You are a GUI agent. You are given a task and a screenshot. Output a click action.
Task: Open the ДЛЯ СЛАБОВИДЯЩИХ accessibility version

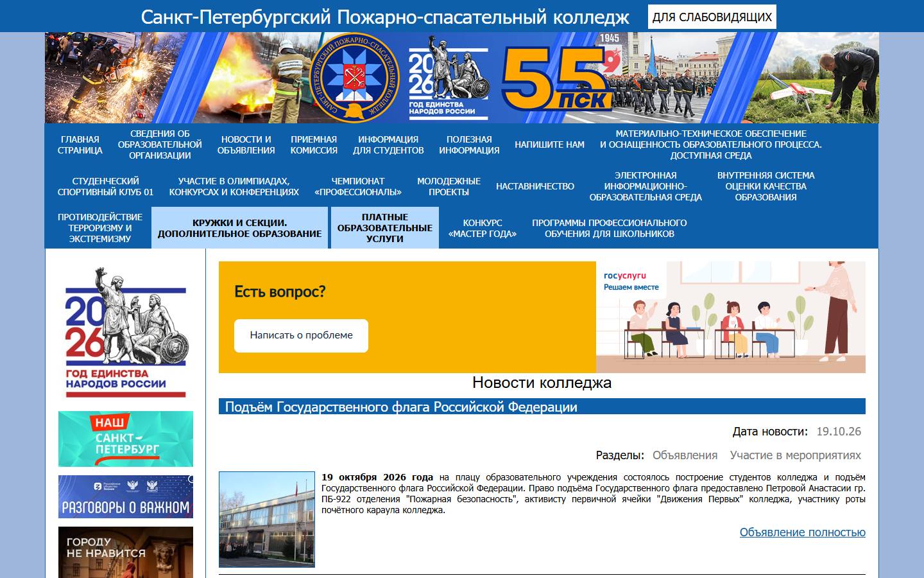coord(712,17)
